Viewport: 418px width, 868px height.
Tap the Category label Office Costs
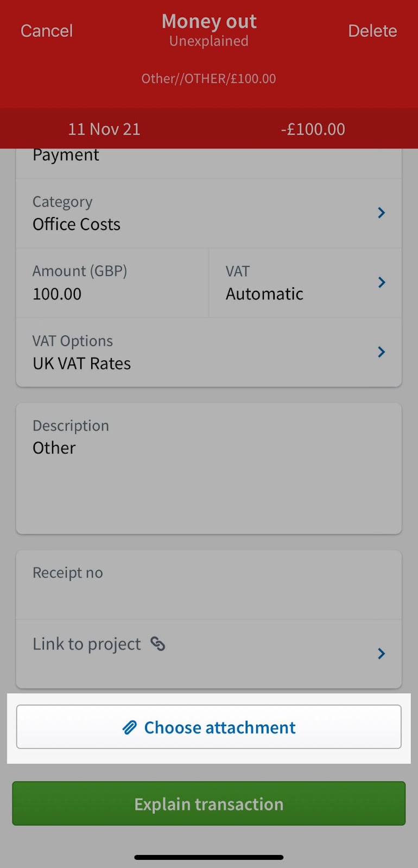pos(76,224)
